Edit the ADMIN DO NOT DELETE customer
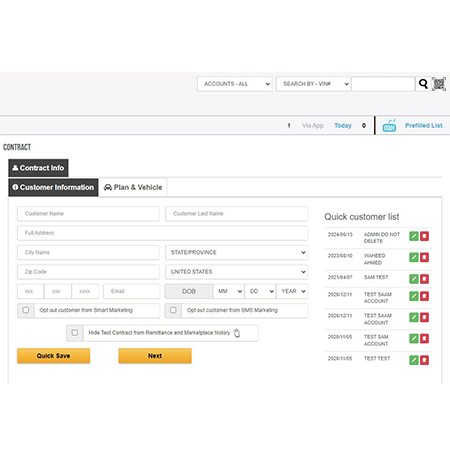The image size is (450, 450). (x=414, y=236)
